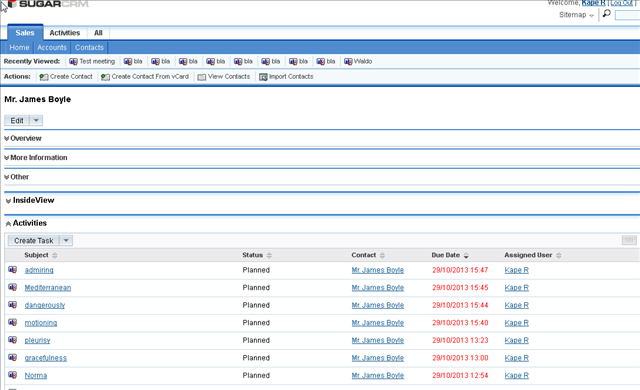Click the Create Contact From vCard icon

pos(105,77)
